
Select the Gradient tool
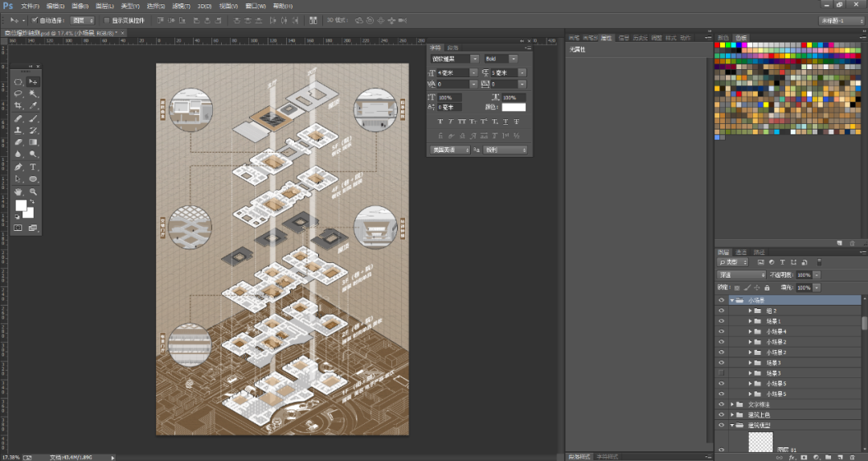[33, 142]
